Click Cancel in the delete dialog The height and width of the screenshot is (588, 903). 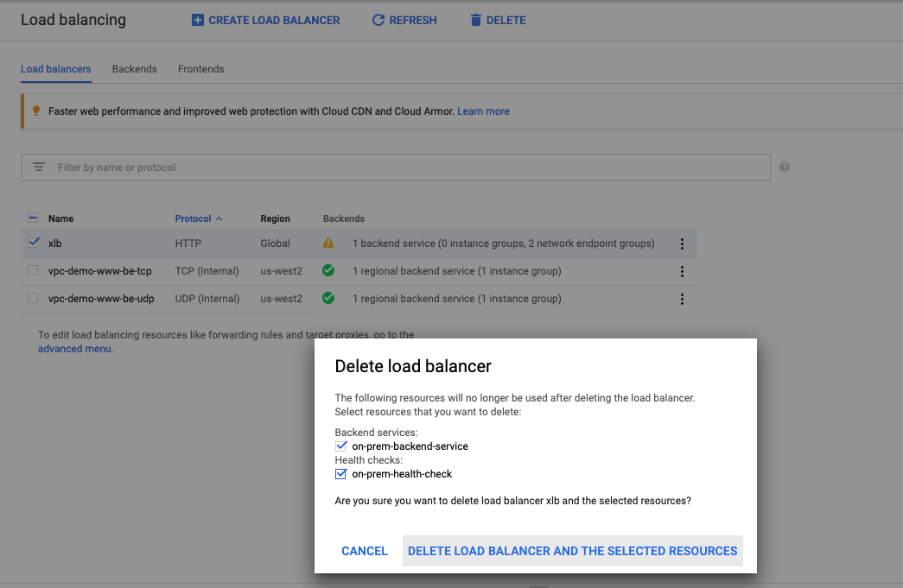(x=365, y=551)
